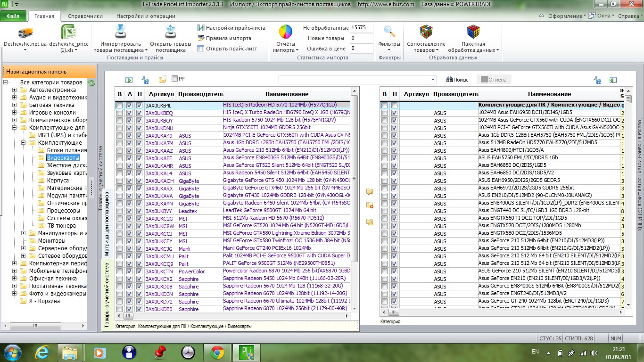Click the sort A-Z icon above left table
Screen dimensions: 644x362
(146, 80)
